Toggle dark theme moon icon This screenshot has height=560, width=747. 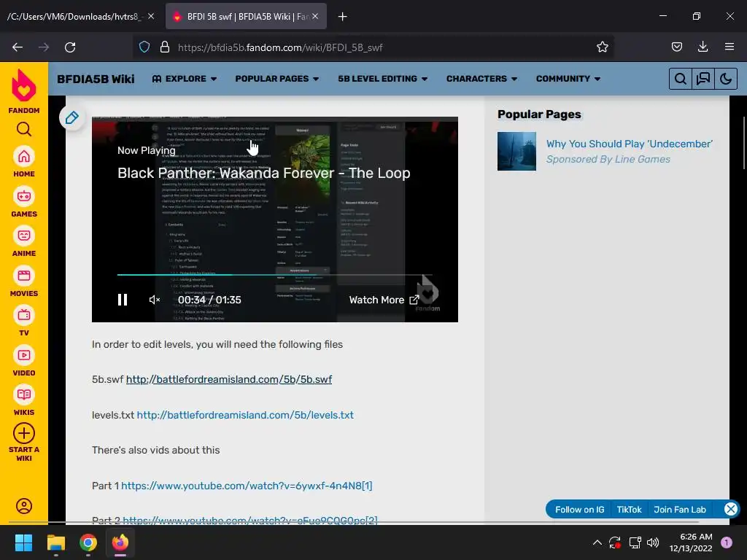coord(726,79)
